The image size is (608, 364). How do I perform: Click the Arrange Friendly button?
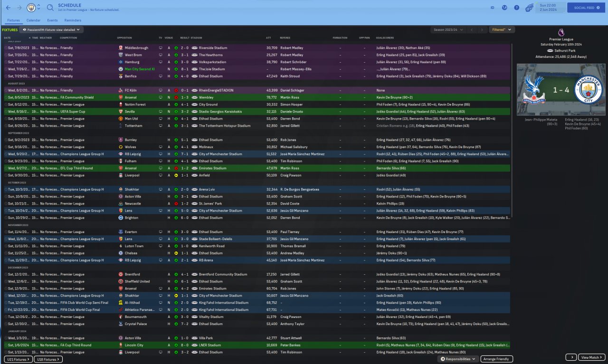tap(497, 359)
